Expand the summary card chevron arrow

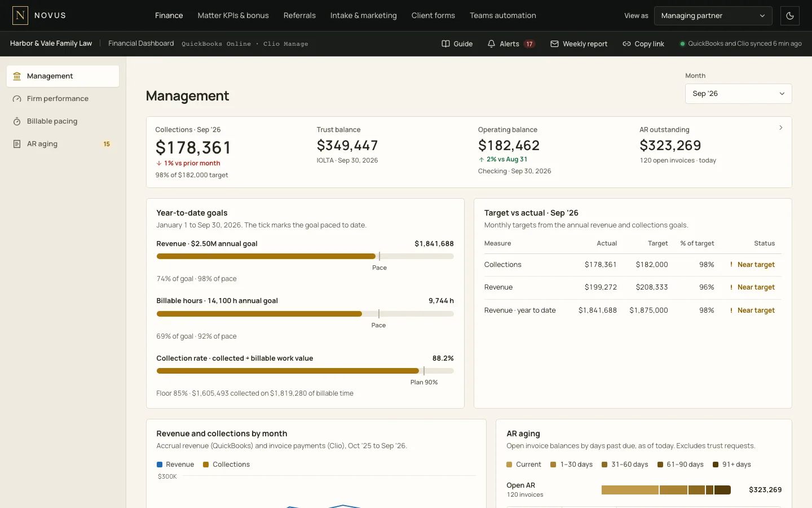(780, 128)
